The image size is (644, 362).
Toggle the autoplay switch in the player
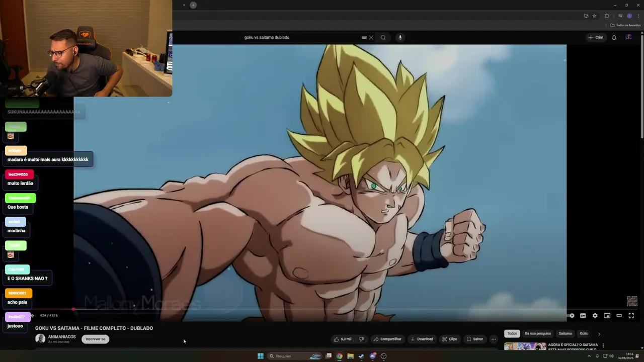(x=571, y=316)
